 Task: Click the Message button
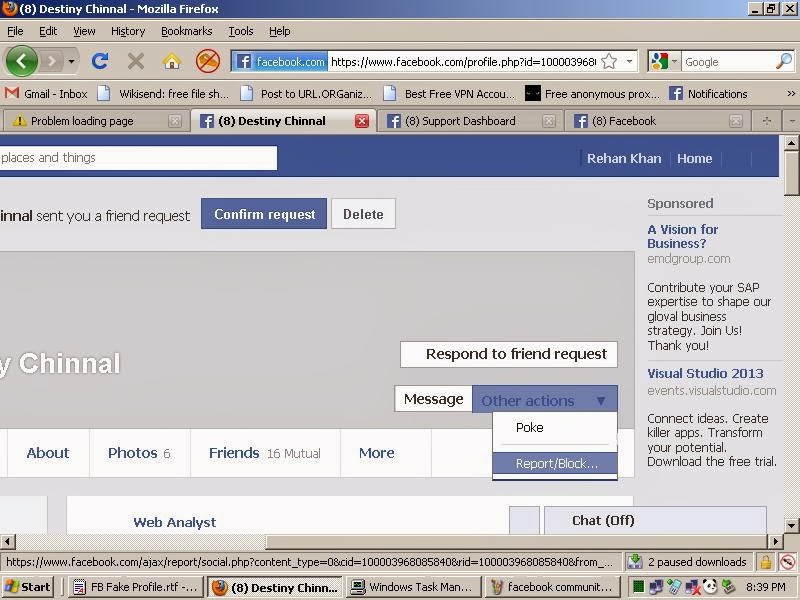[x=433, y=398]
